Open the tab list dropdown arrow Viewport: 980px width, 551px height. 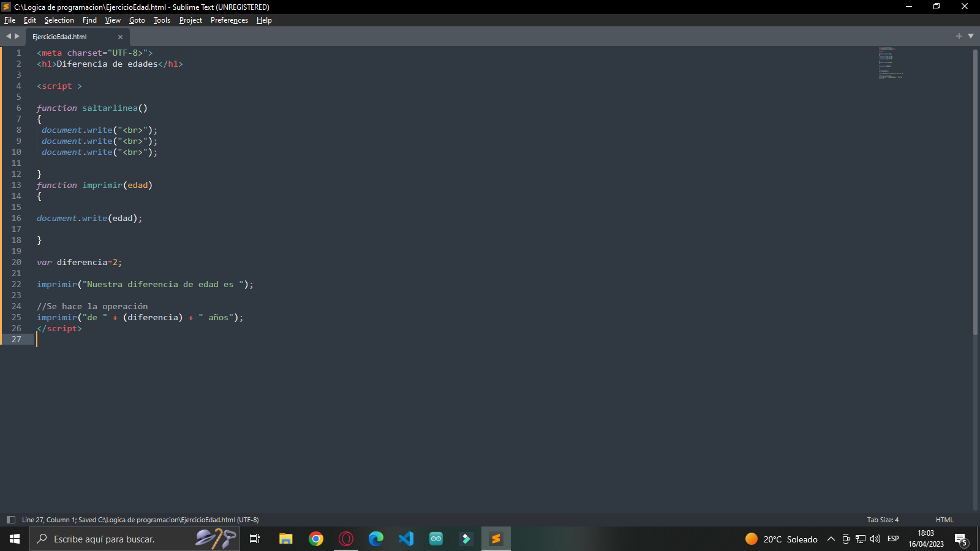pyautogui.click(x=971, y=36)
